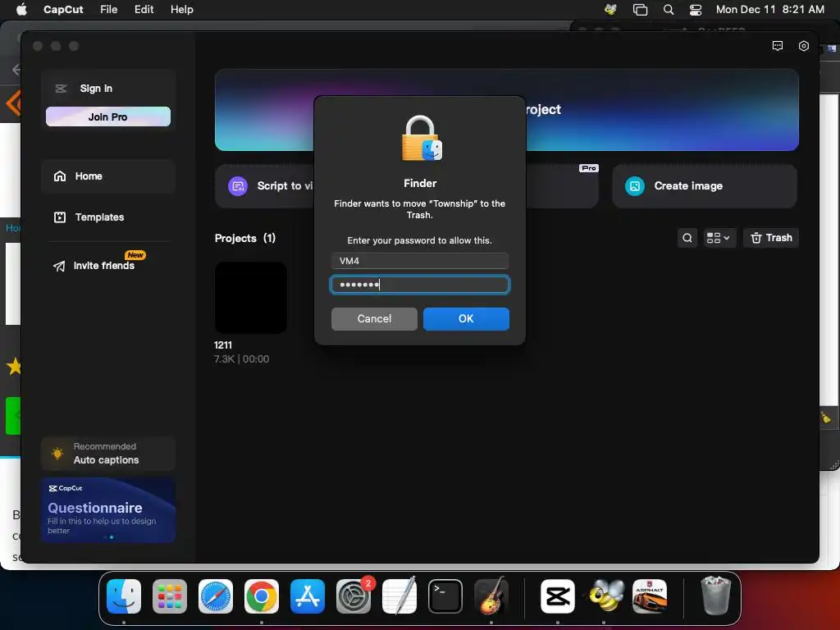This screenshot has width=840, height=630.
Task: Click the Home house icon
Action: point(60,176)
